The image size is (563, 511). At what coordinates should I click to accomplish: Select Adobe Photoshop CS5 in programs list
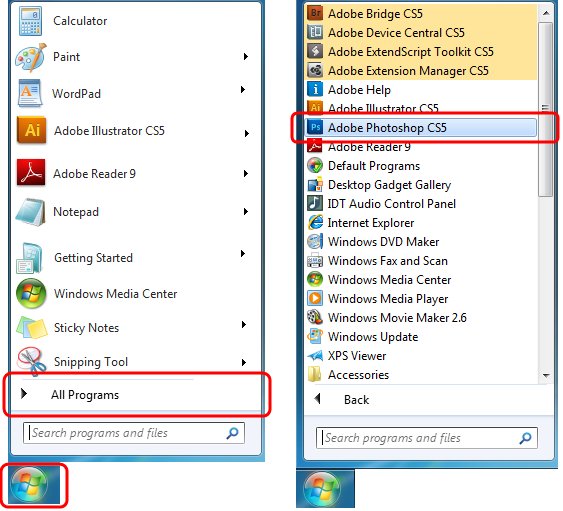tap(421, 127)
